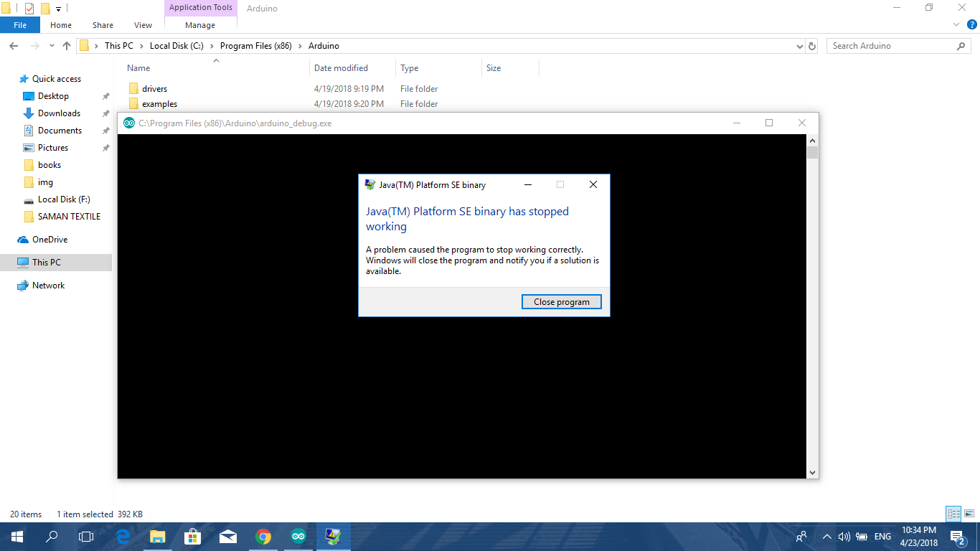The image size is (980, 551).
Task: Open Microsoft Store from the taskbar
Action: tap(193, 536)
